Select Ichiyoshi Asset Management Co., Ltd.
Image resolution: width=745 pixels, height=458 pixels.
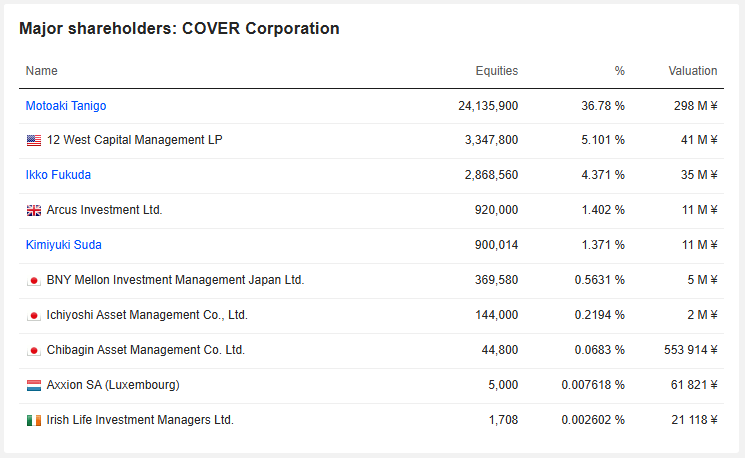click(x=147, y=315)
